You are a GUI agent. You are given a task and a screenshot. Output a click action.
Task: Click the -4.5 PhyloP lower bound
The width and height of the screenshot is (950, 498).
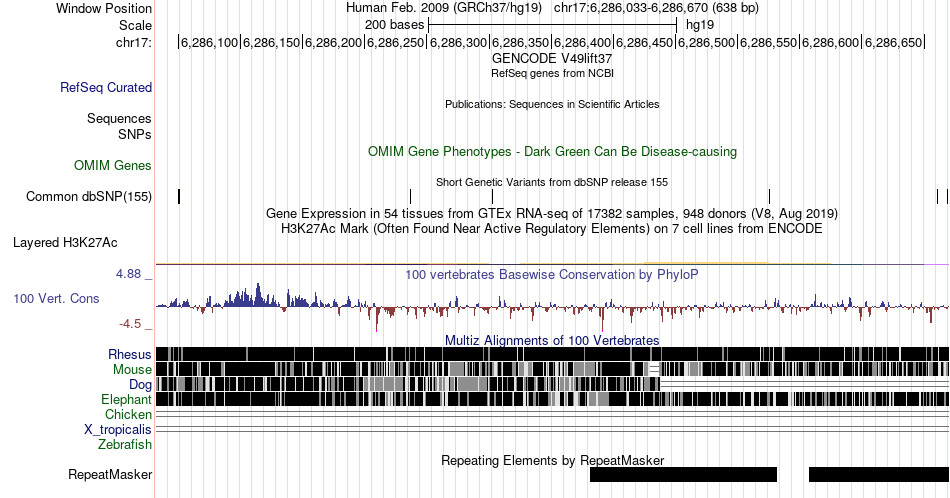point(130,324)
